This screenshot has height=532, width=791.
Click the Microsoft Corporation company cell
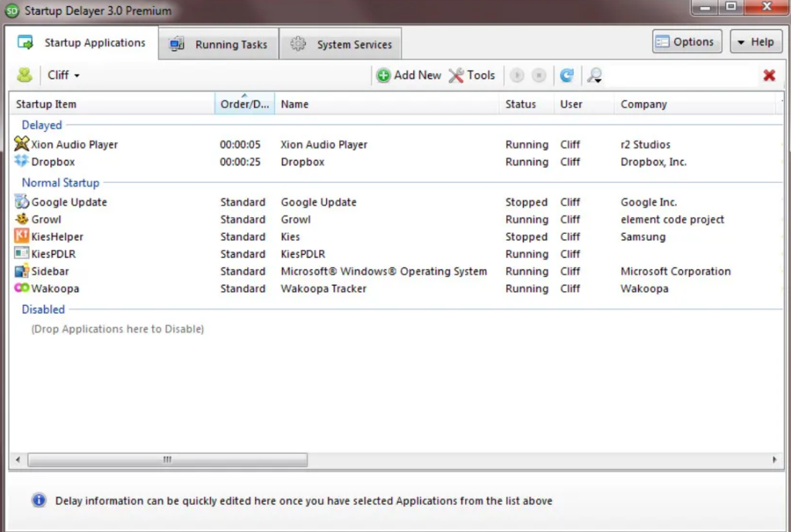pyautogui.click(x=675, y=271)
